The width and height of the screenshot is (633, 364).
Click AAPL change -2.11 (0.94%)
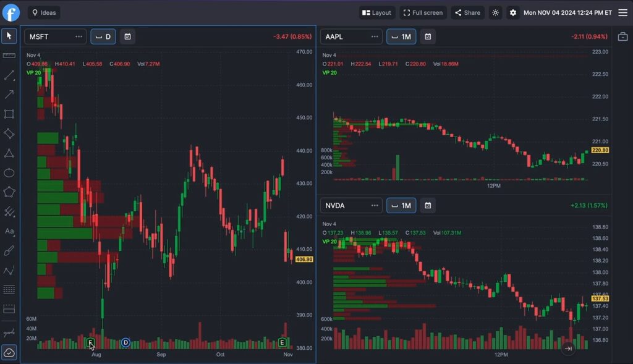[589, 36]
